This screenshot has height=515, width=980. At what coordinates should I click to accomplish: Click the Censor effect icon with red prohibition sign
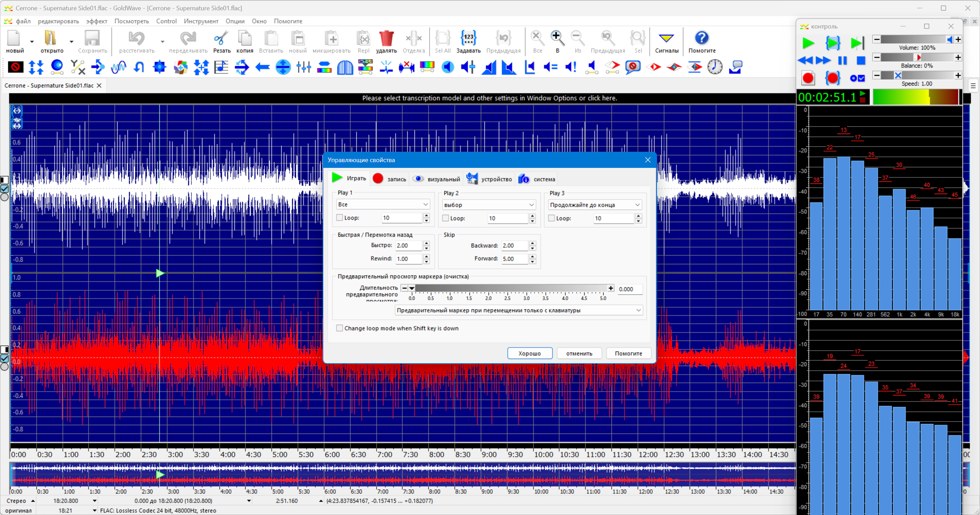pyautogui.click(x=15, y=67)
